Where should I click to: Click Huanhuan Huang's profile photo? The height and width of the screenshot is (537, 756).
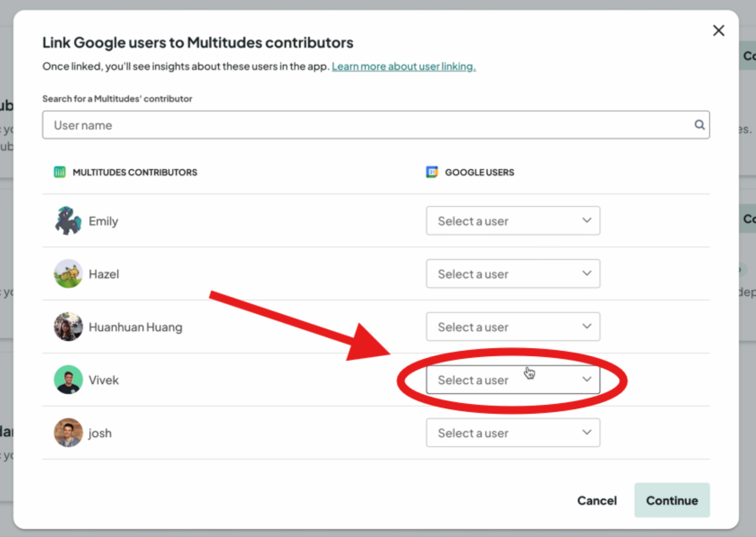click(x=68, y=327)
